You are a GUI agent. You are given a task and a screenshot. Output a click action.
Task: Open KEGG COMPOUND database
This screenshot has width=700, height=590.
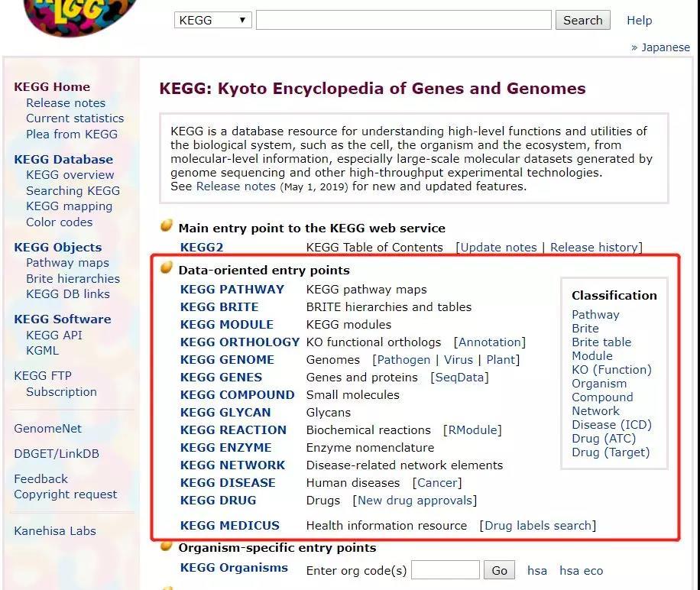237,395
